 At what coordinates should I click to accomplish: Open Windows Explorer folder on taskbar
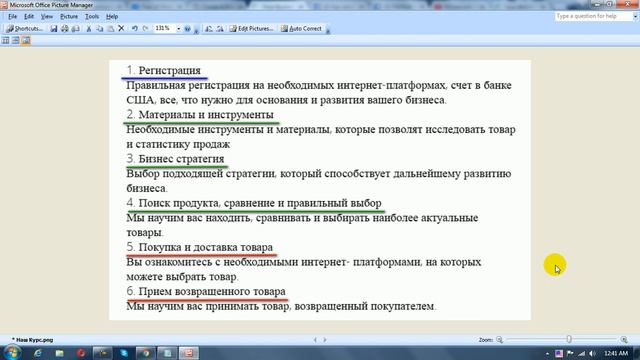60,353
